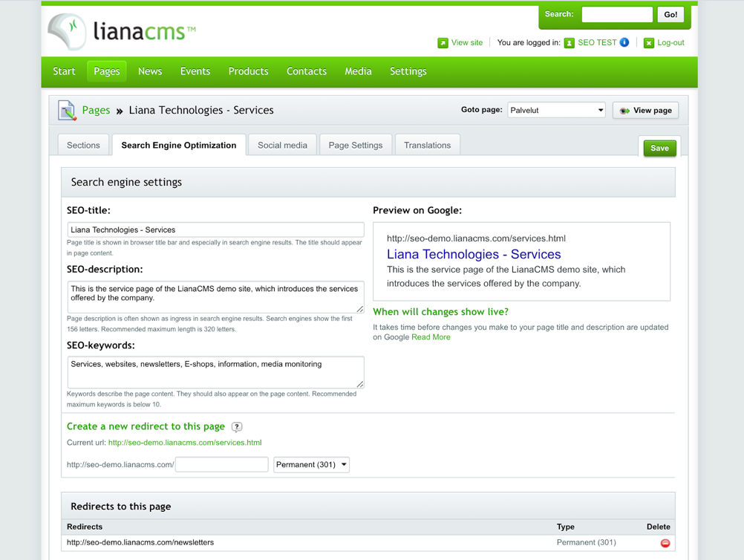Click the Pages document icon in breadcrumb
Viewport: 744px width, 560px height.
[67, 110]
